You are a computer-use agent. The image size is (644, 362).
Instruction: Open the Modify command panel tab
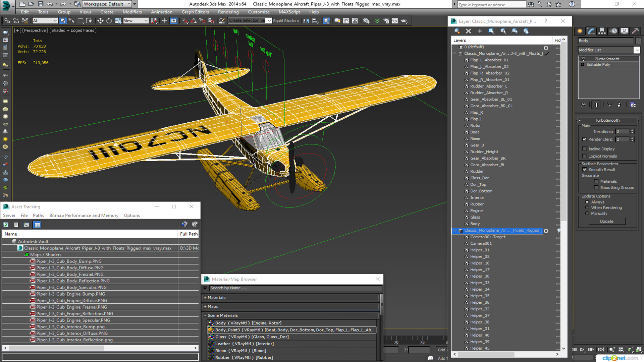click(x=591, y=31)
